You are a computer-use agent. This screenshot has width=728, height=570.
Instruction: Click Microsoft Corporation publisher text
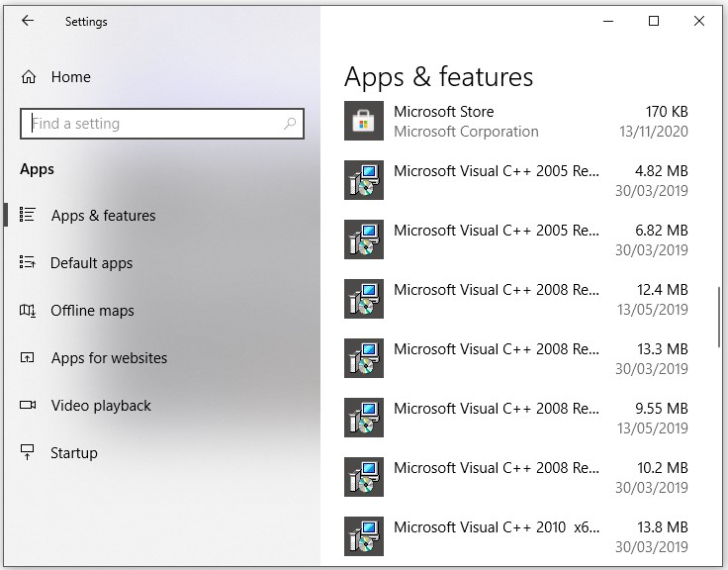point(466,132)
